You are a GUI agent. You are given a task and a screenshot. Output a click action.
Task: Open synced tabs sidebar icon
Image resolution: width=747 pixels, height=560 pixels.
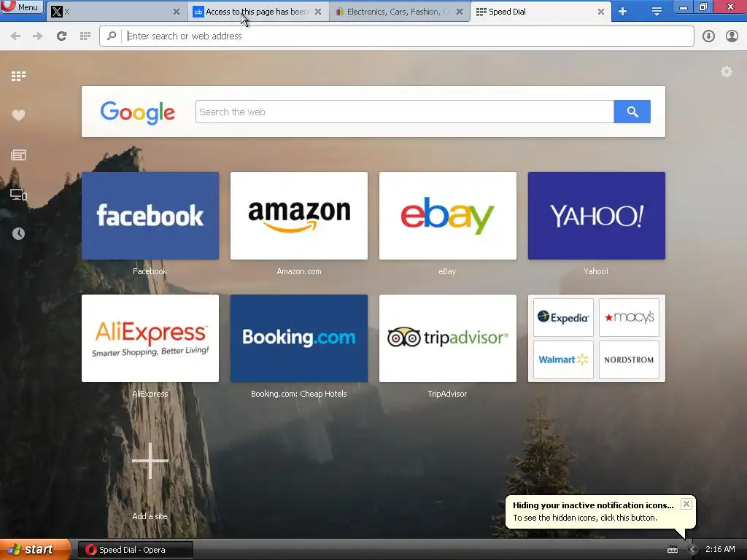18,194
